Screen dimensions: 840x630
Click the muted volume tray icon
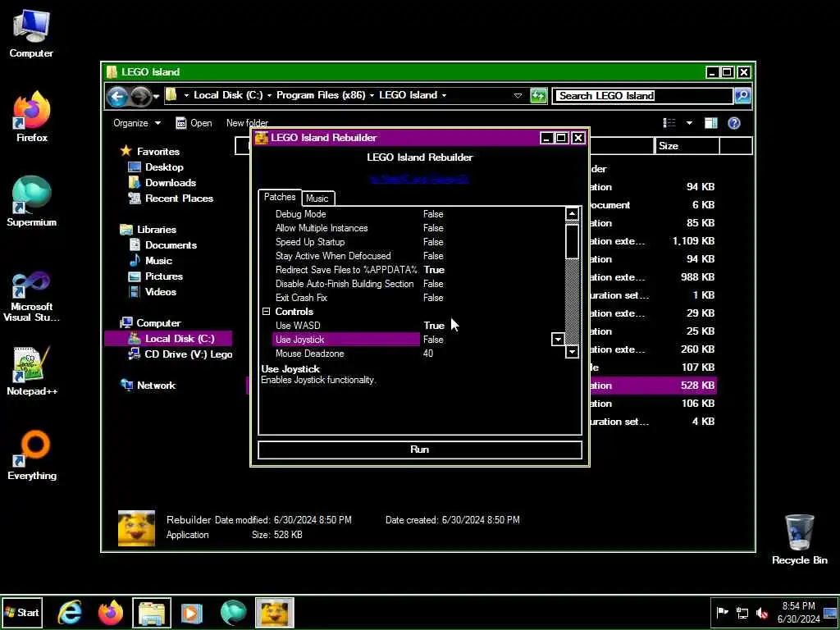coord(761,612)
